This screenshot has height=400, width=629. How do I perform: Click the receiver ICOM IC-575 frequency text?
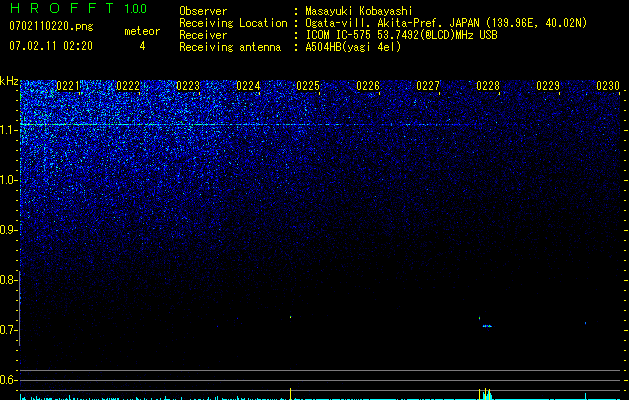(x=401, y=35)
